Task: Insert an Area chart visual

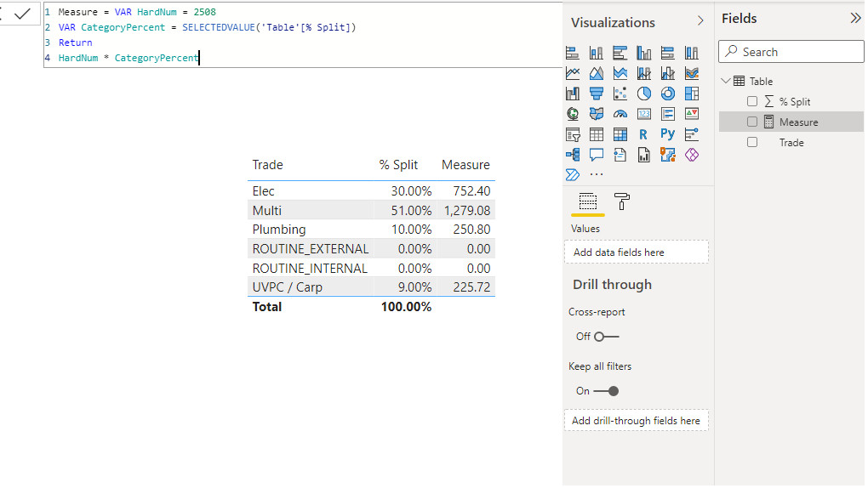Action: point(597,73)
